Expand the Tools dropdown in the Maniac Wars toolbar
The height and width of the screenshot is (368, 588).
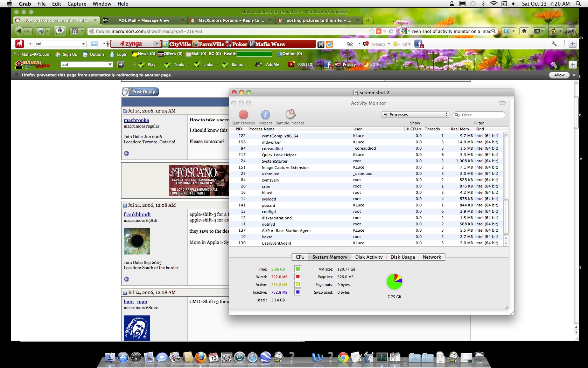point(188,64)
